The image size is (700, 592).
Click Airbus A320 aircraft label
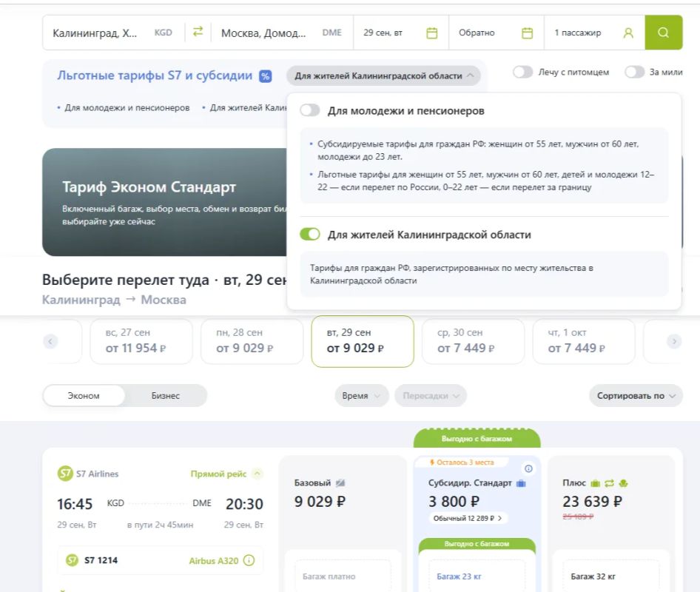pos(213,561)
